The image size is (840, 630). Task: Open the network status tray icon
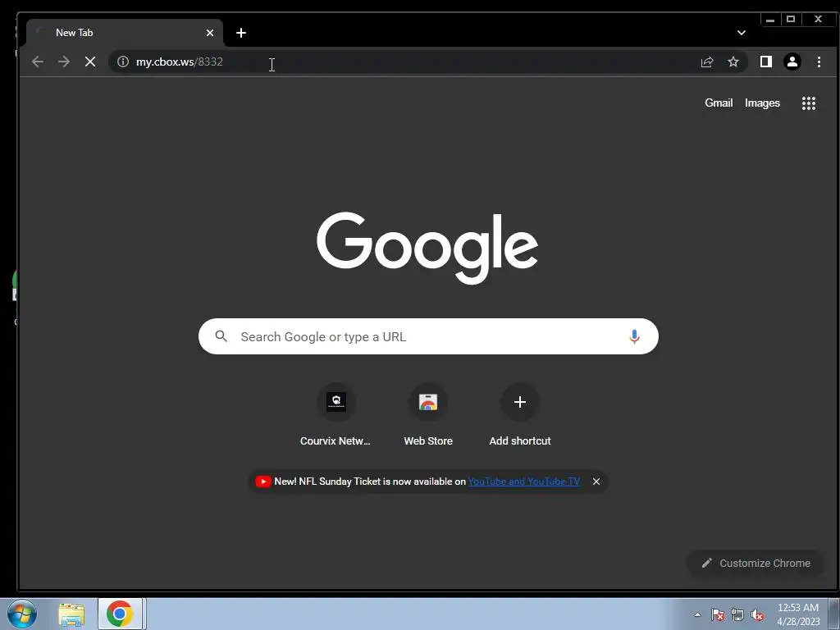[737, 614]
